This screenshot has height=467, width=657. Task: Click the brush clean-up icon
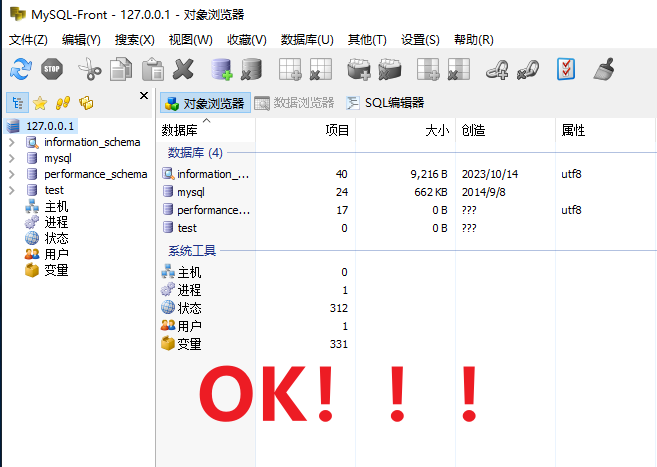[x=604, y=69]
